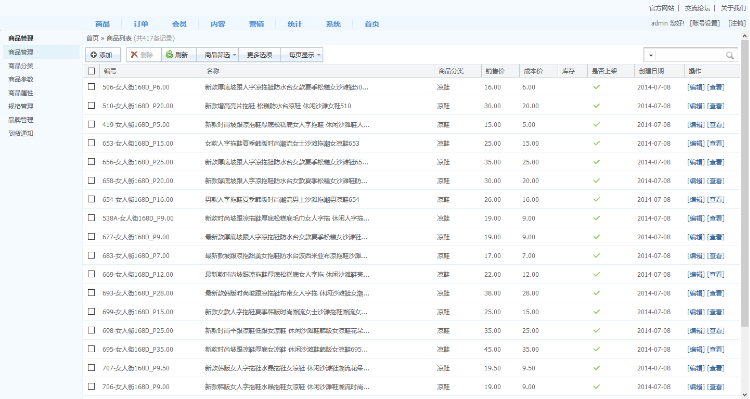Click the green on-shelf checkmark for row 658

click(x=596, y=180)
